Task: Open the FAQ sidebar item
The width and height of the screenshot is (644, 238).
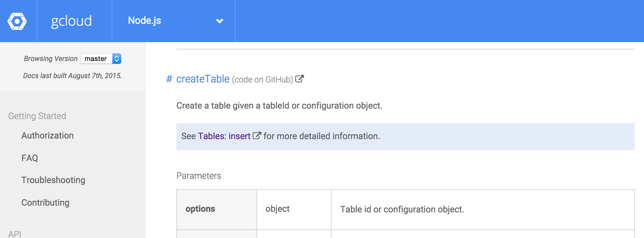Action: (30, 158)
